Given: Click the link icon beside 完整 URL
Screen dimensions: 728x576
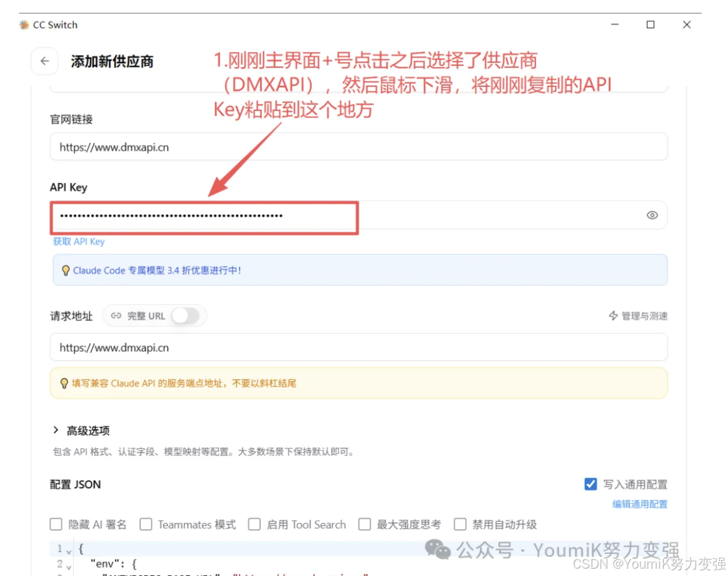Looking at the screenshot, I should (x=116, y=316).
